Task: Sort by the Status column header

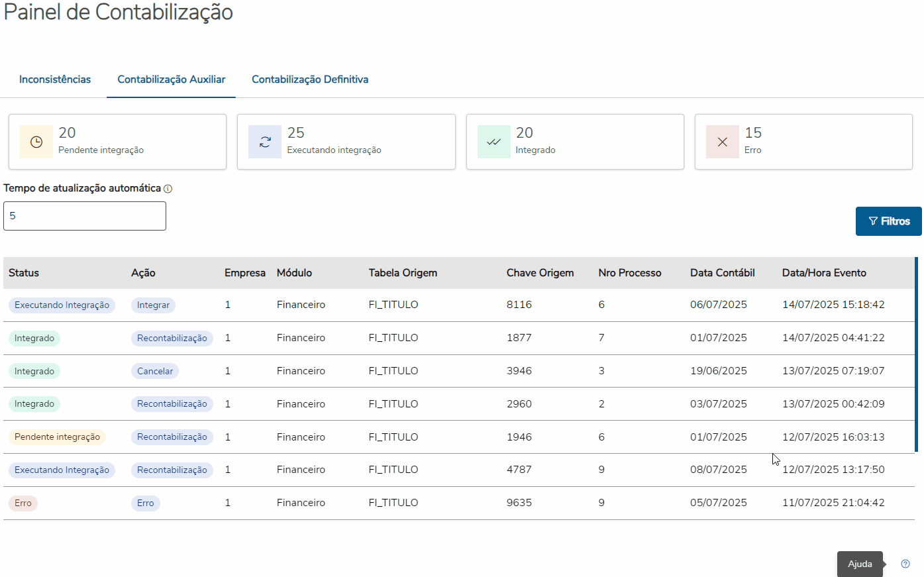Action: (24, 273)
